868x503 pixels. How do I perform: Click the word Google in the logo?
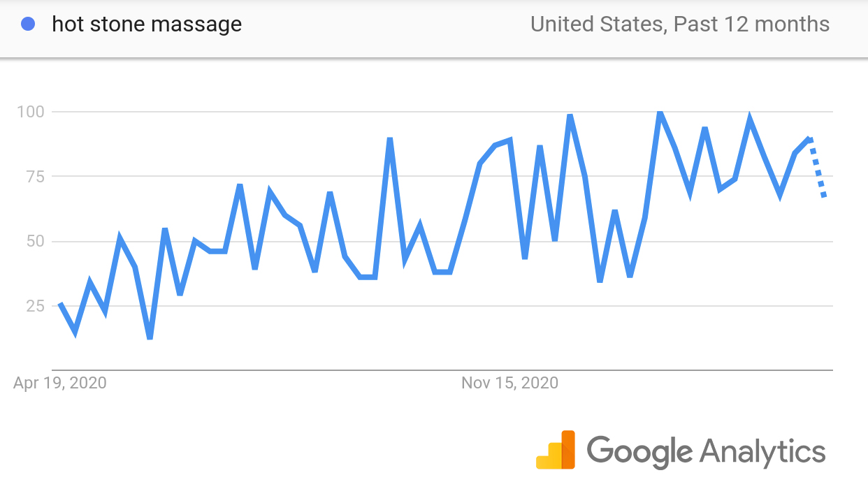tap(639, 452)
